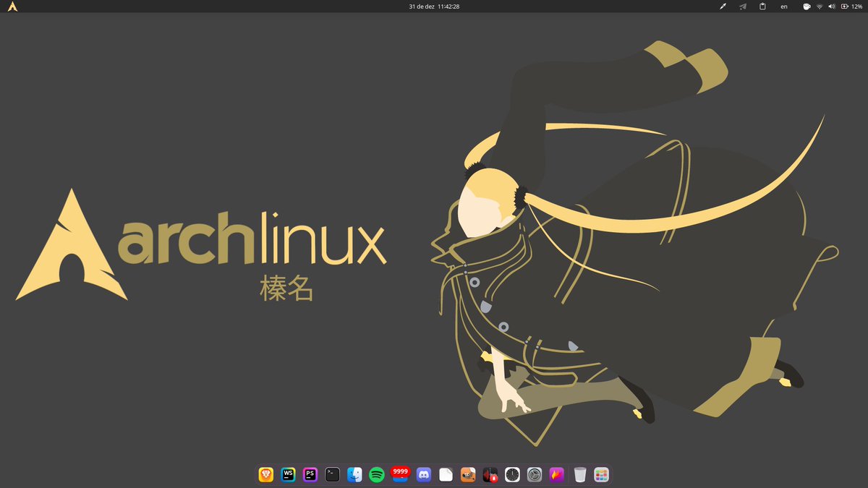Open system settings gear in dock

pyautogui.click(x=535, y=475)
